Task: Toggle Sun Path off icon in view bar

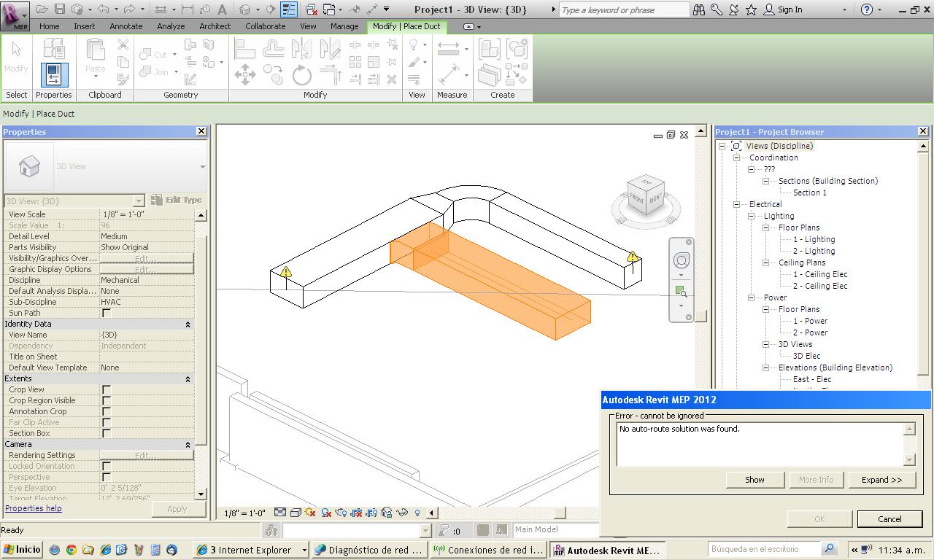Action: click(x=311, y=513)
